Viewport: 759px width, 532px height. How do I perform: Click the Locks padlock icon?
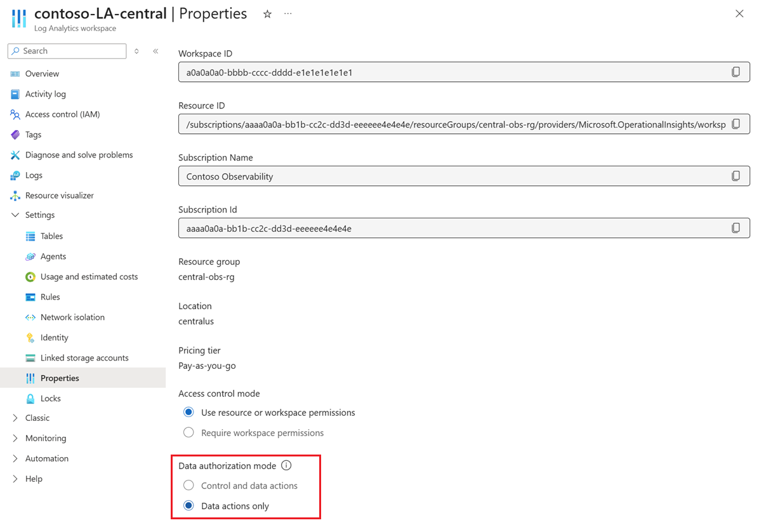pos(30,399)
